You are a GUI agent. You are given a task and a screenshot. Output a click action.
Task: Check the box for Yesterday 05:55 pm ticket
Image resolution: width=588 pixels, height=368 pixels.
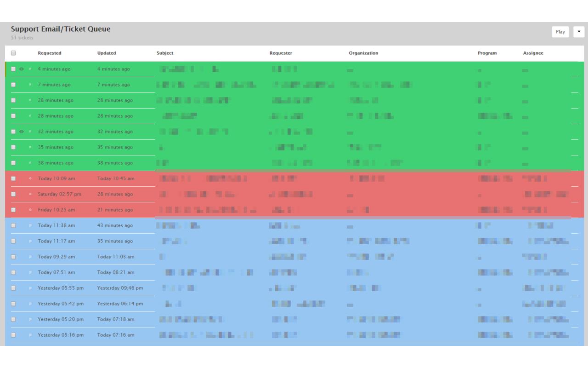13,288
